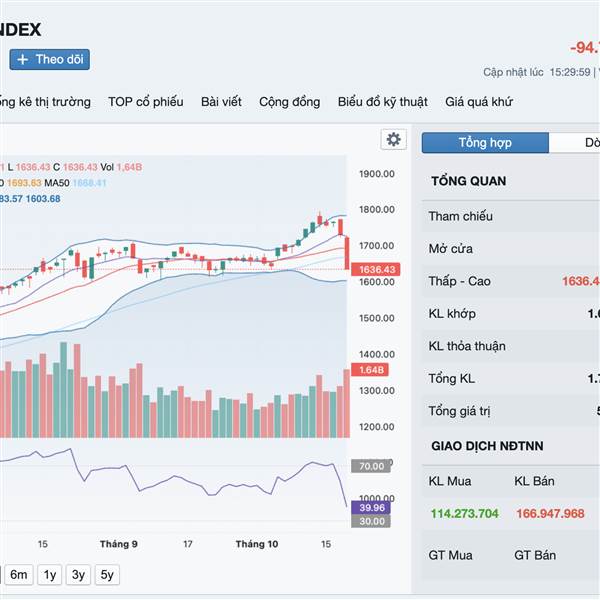Select the Giá quá khứ tab

(479, 102)
